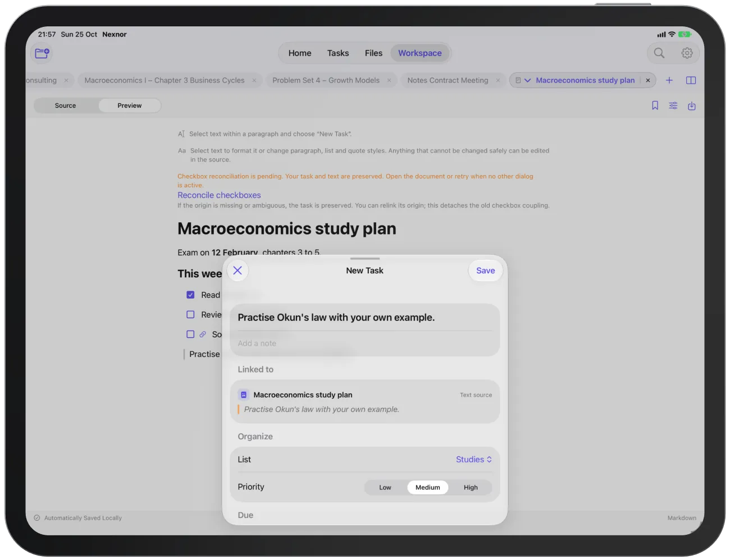Click the link icon beside third checkbox
Image resolution: width=730 pixels, height=560 pixels.
tap(203, 334)
